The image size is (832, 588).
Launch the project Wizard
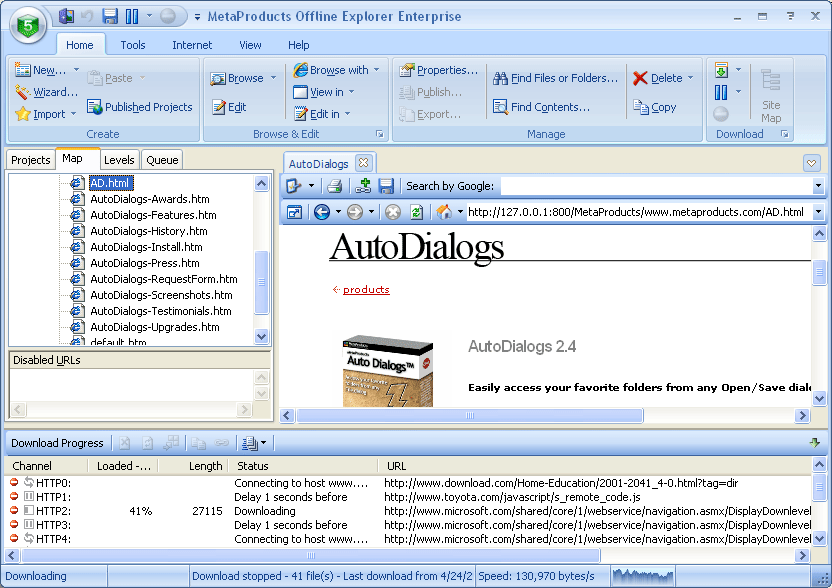pyautogui.click(x=46, y=92)
